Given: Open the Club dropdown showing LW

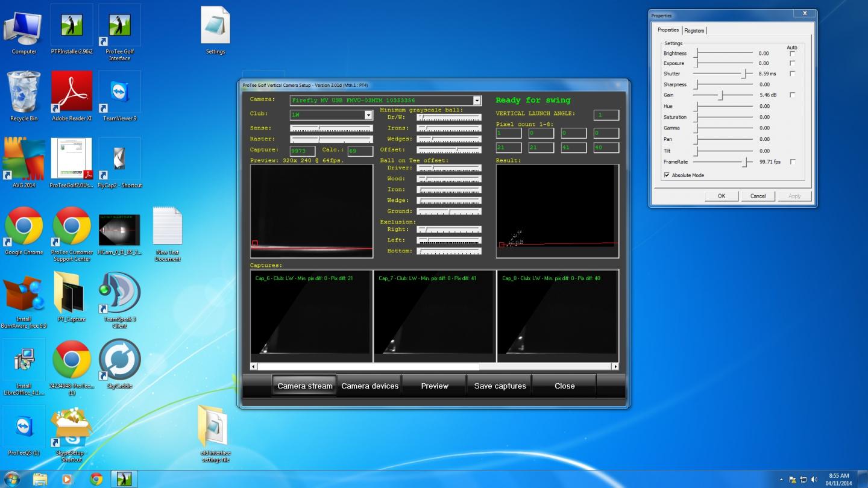Looking at the screenshot, I should 368,114.
